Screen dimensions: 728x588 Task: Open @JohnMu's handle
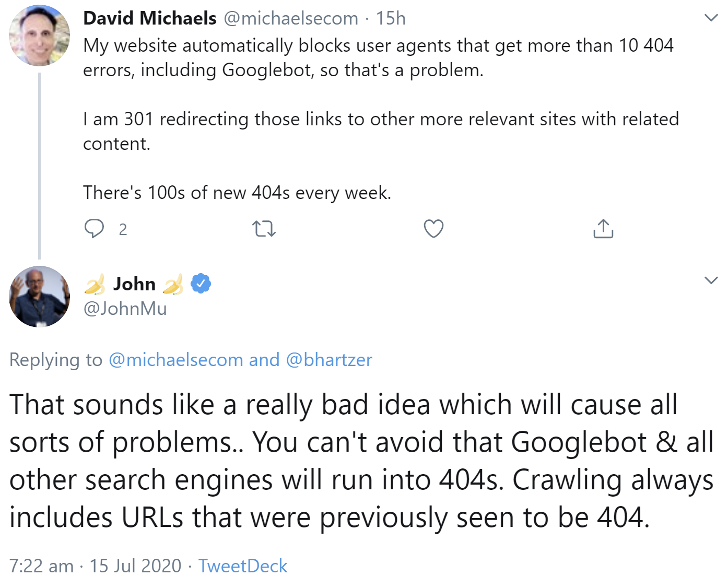tap(124, 308)
